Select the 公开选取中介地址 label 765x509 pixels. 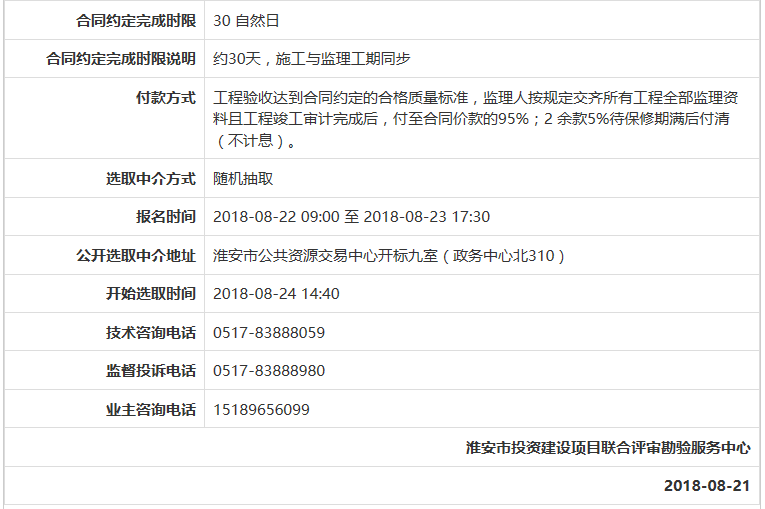tap(136, 256)
